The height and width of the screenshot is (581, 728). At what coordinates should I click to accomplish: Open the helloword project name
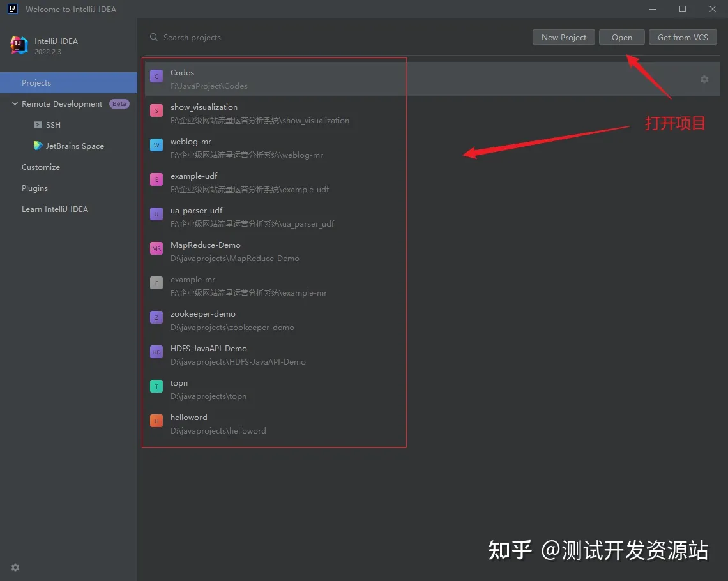[188, 417]
